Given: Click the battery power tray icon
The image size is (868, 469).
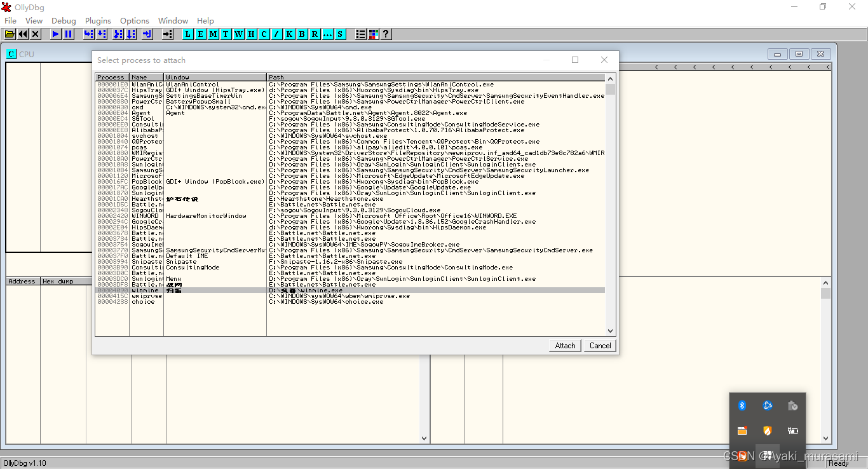Looking at the screenshot, I should [x=792, y=431].
